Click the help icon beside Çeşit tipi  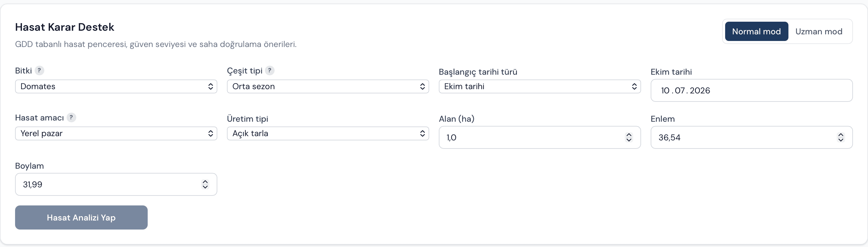click(x=269, y=70)
